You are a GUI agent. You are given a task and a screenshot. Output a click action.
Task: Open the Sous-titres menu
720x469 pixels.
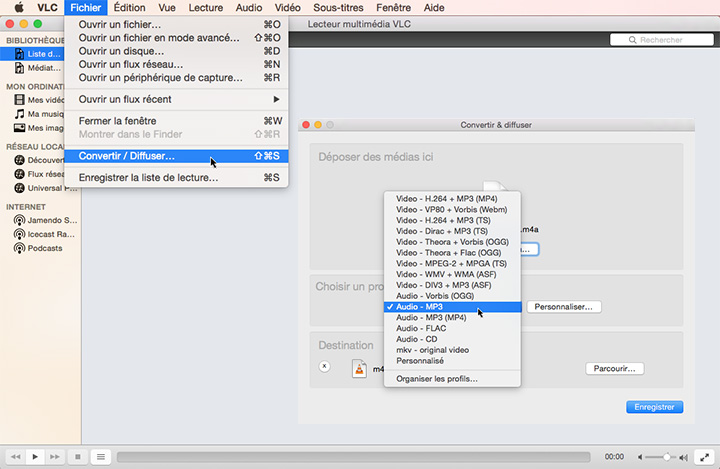coord(338,7)
